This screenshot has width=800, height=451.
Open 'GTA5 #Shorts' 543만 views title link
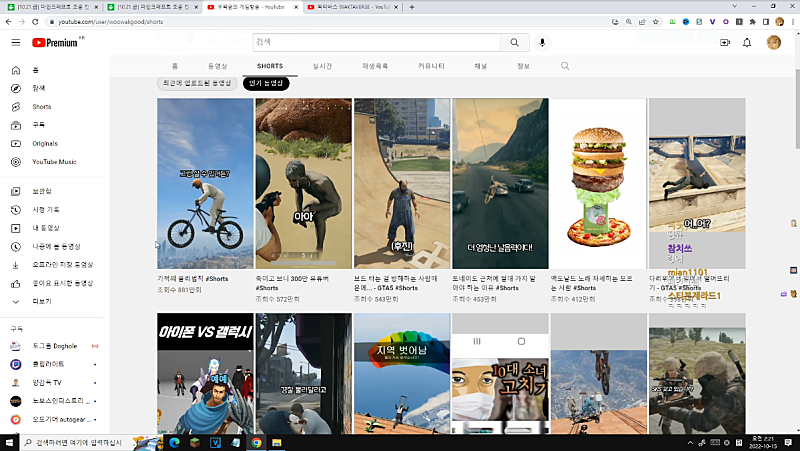396,283
